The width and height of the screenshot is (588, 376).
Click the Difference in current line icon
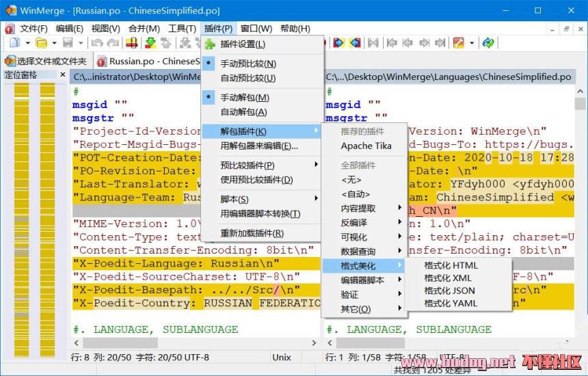pyautogui.click(x=131, y=43)
